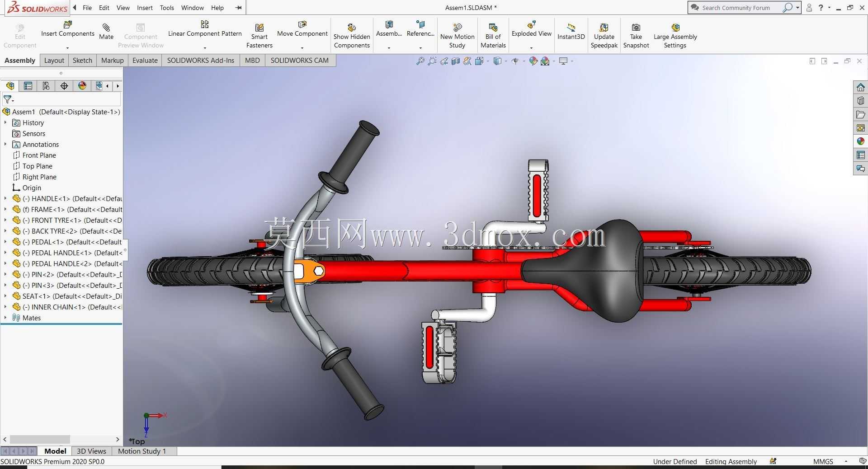Open the Linear Component Pattern tool
Image resolution: width=868 pixels, height=469 pixels.
[x=205, y=28]
